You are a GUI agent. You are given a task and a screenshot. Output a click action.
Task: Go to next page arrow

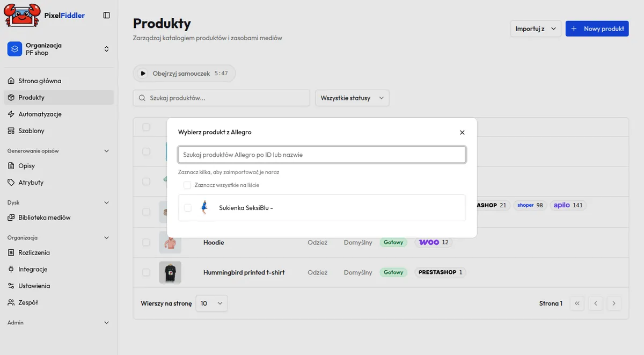[613, 303]
